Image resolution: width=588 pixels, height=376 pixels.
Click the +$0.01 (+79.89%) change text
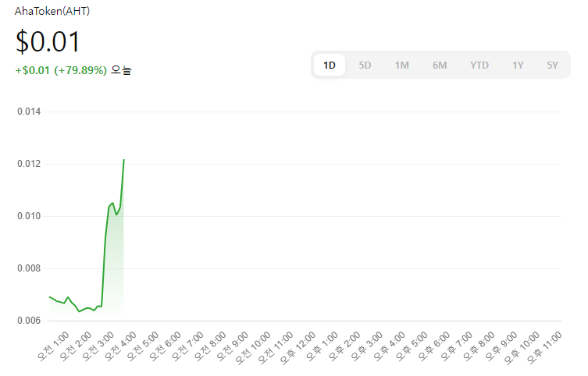pos(61,70)
